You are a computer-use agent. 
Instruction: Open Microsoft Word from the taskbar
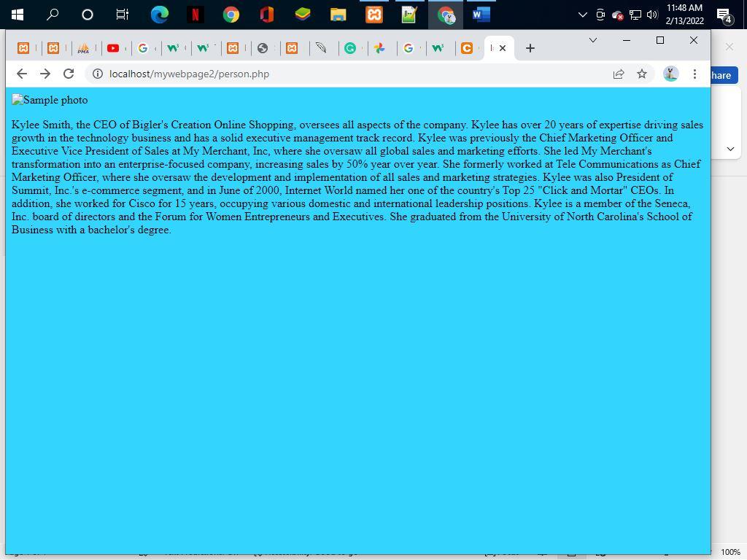point(479,15)
